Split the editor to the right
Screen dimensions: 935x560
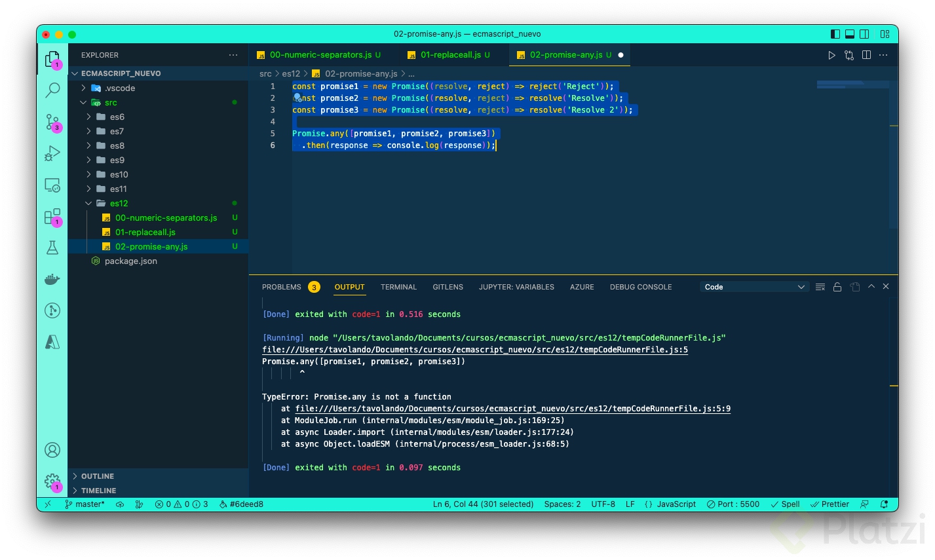coord(867,55)
